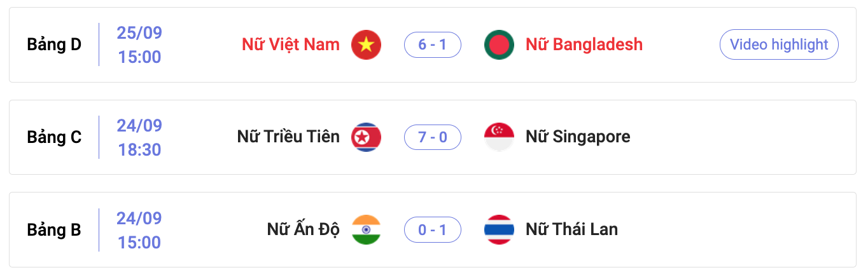Viewport: 868px width, 277px height.
Task: Click the Bảng C group label
Action: pyautogui.click(x=54, y=138)
